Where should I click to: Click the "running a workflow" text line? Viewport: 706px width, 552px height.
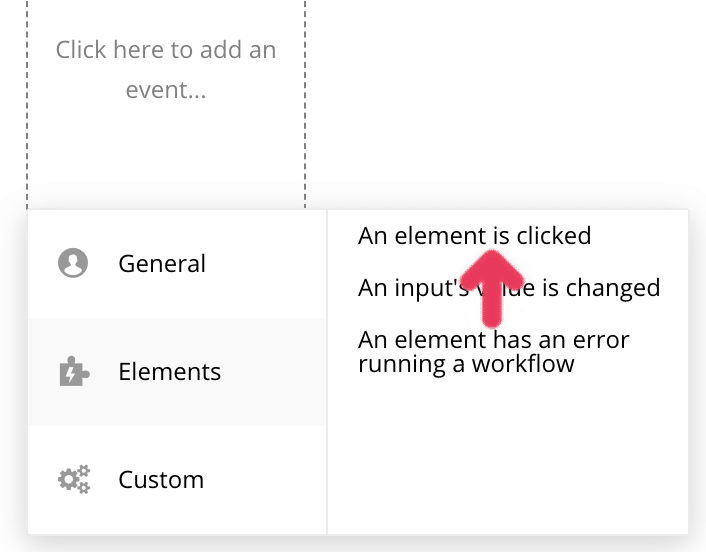click(x=466, y=363)
